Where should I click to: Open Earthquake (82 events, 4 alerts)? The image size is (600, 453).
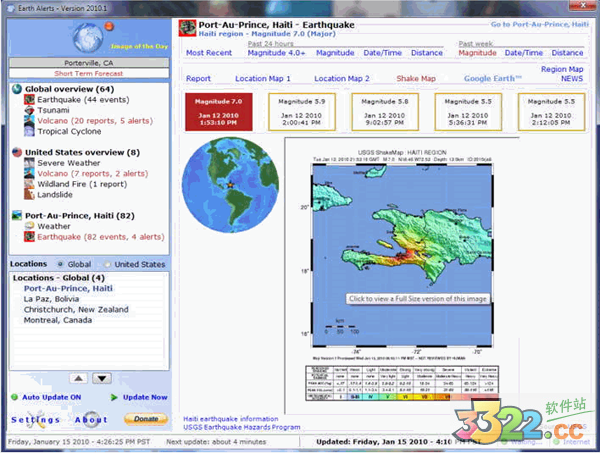tap(101, 237)
